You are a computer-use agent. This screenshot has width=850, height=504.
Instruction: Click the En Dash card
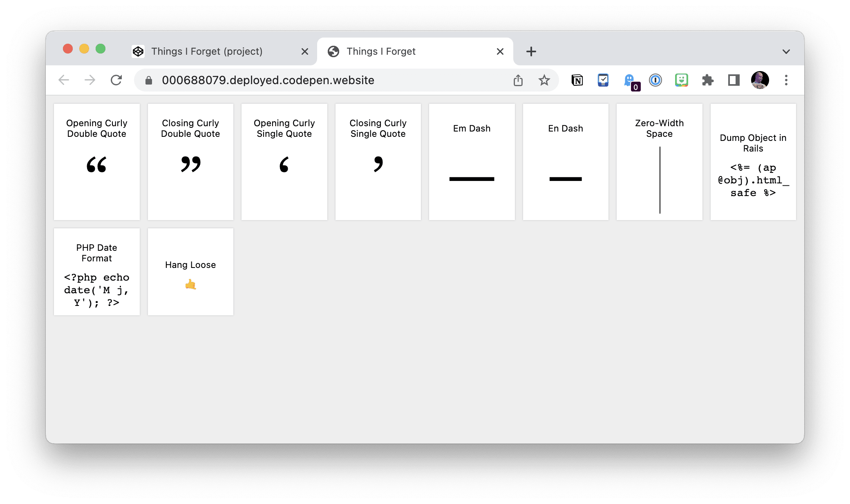[x=566, y=162]
